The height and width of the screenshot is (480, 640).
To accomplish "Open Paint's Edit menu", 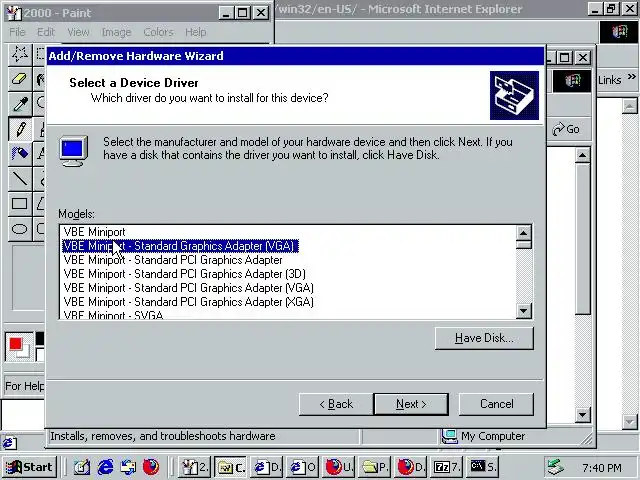I will pyautogui.click(x=46, y=32).
